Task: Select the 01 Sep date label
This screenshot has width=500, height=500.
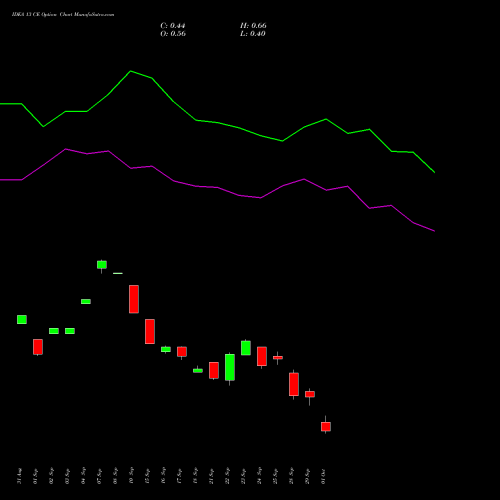Action: click(36, 476)
